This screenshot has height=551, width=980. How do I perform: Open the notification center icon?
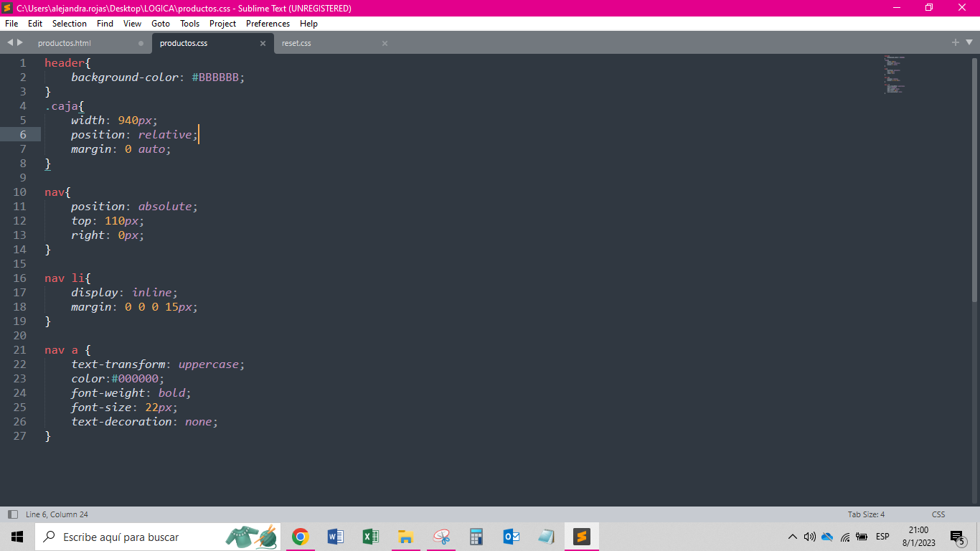[x=957, y=537]
